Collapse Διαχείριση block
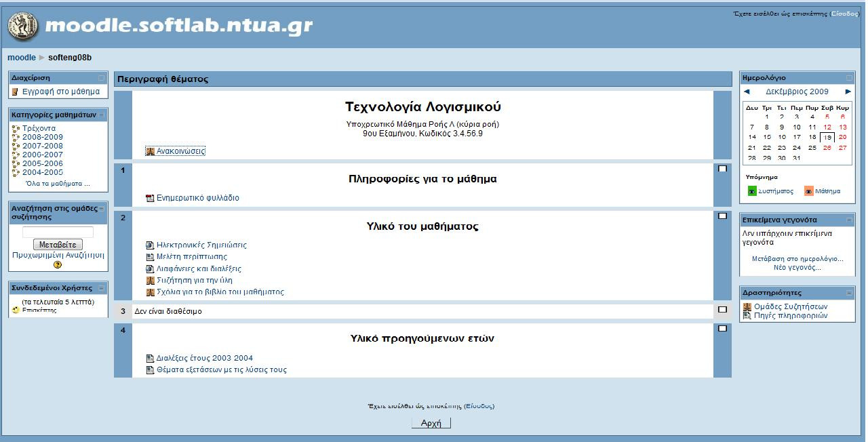868x442 pixels. point(102,78)
